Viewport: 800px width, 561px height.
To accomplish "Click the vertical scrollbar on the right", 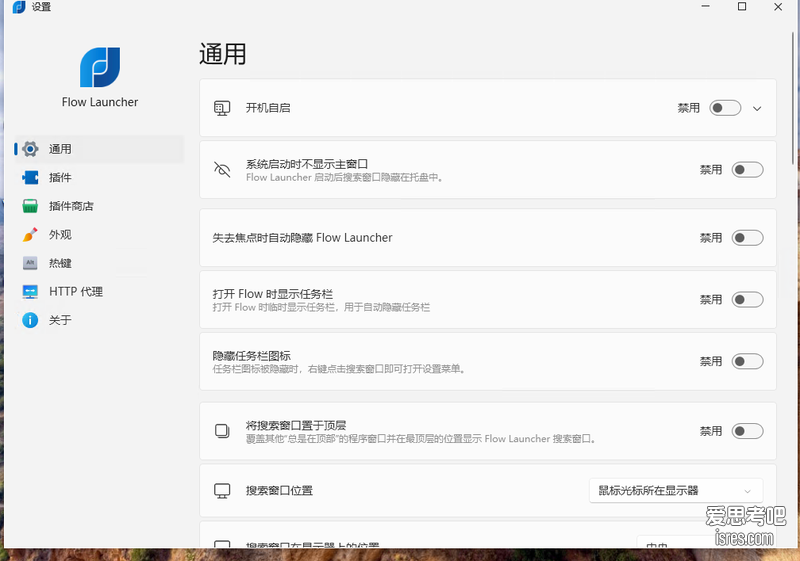I will [793, 98].
